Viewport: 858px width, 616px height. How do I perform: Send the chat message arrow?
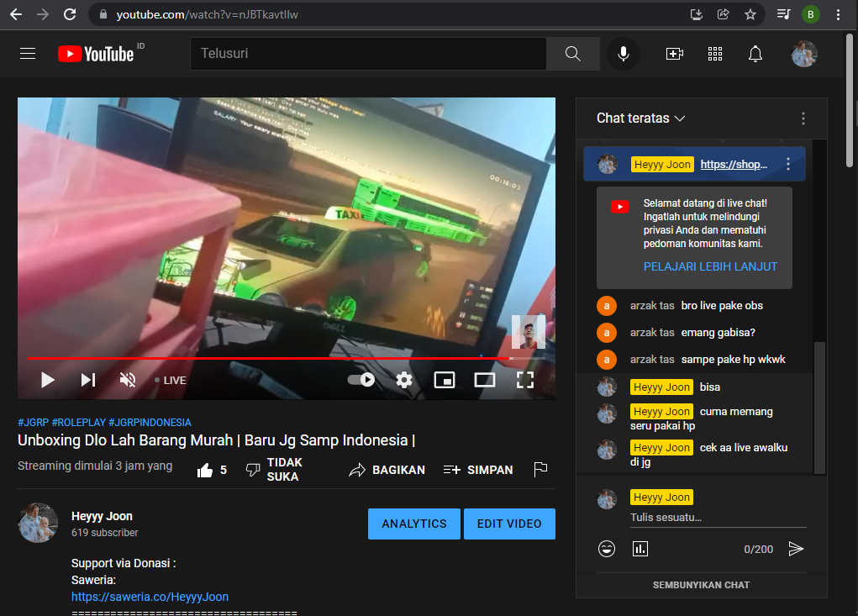pos(796,549)
